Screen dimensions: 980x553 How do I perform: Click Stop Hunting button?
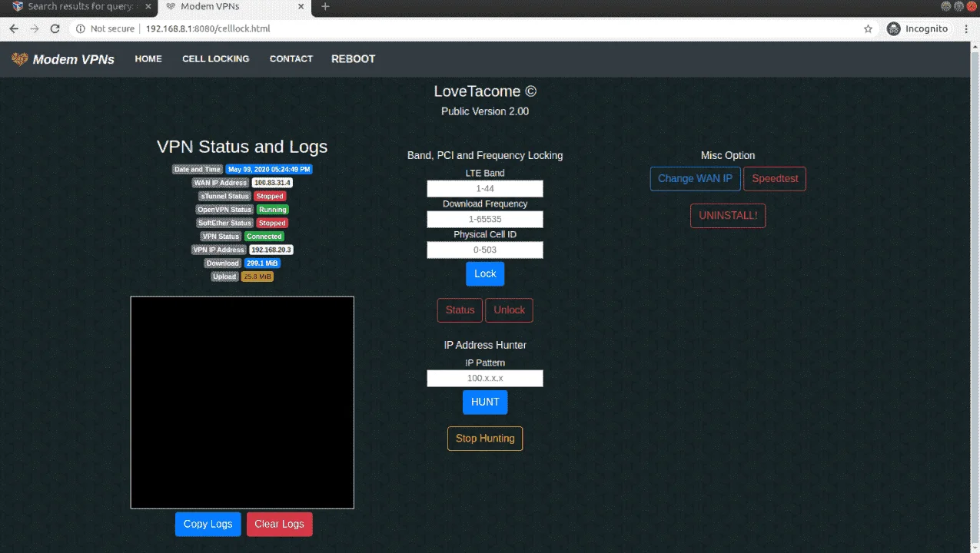tap(485, 439)
